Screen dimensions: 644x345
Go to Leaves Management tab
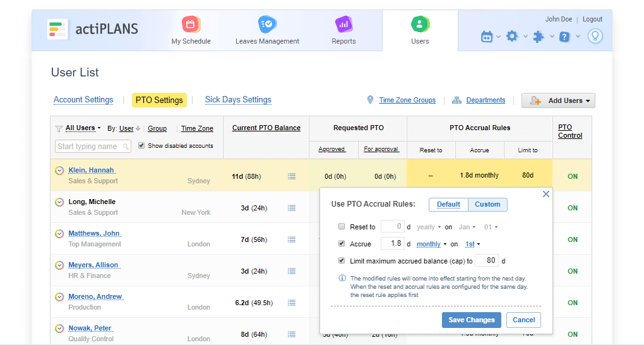pos(267,30)
